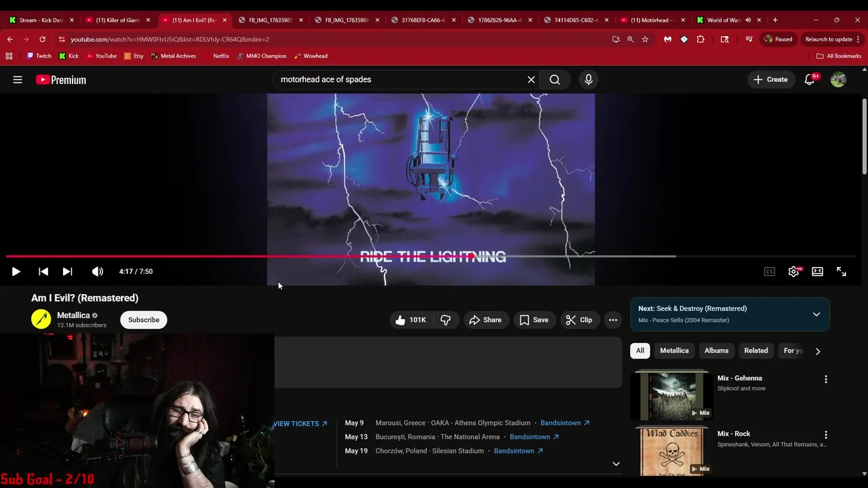Image resolution: width=868 pixels, height=488 pixels.
Task: Open browser apps grid shortcut
Action: tap(9, 56)
